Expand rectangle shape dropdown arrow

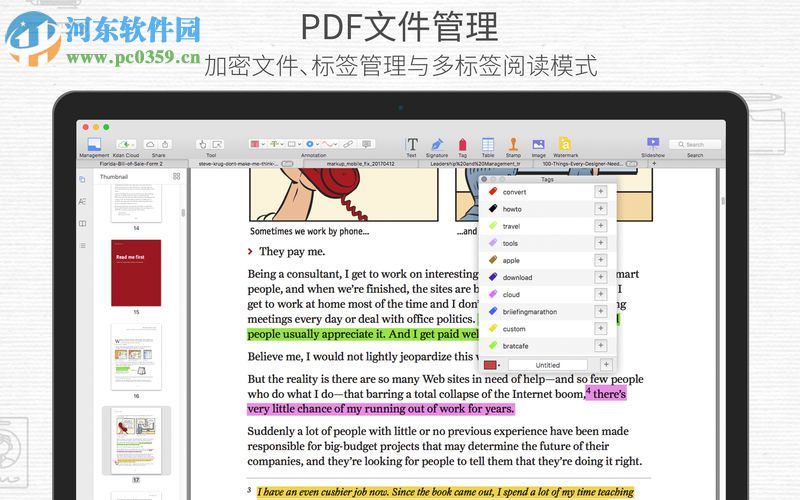[299, 144]
